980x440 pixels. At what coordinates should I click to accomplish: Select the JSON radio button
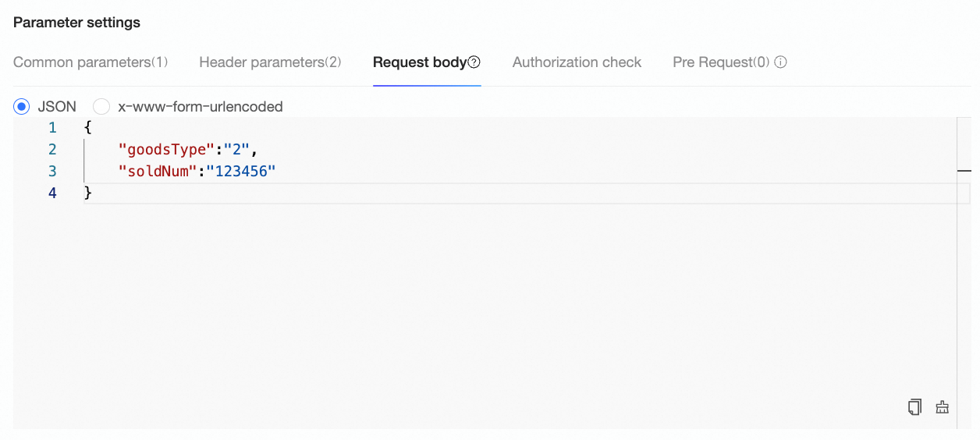click(x=22, y=106)
